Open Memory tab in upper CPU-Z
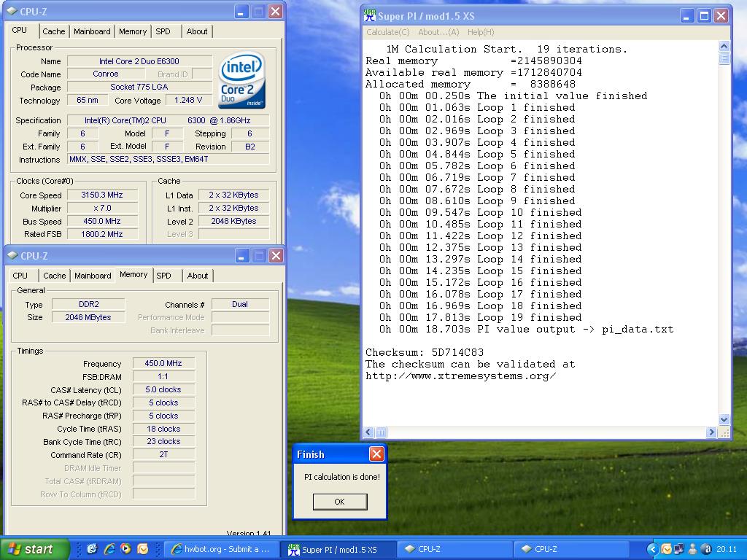 [x=133, y=31]
